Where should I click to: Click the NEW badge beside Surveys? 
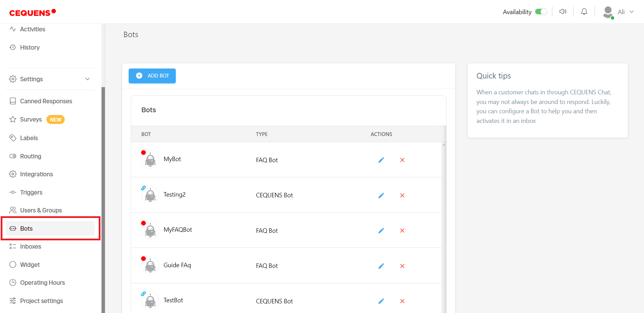tap(55, 119)
